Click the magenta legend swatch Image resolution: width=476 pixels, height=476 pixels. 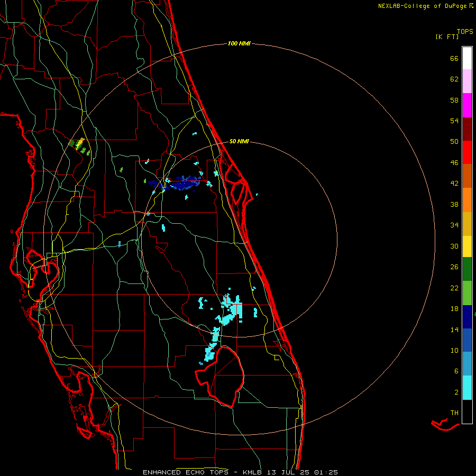tap(467, 105)
